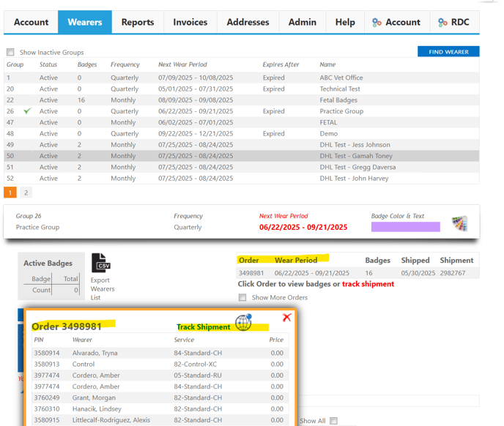504x426 pixels.
Task: Open the Account tab with gears icon
Action: pyautogui.click(x=397, y=22)
